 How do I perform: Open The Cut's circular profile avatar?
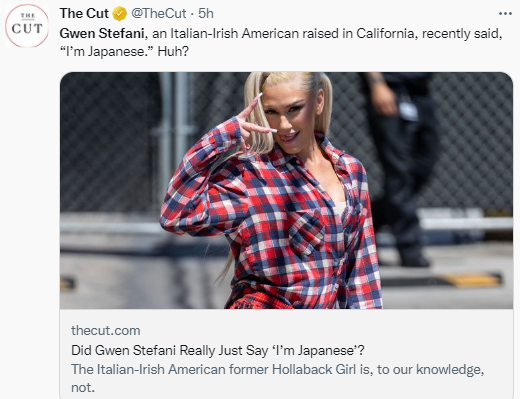(27, 26)
